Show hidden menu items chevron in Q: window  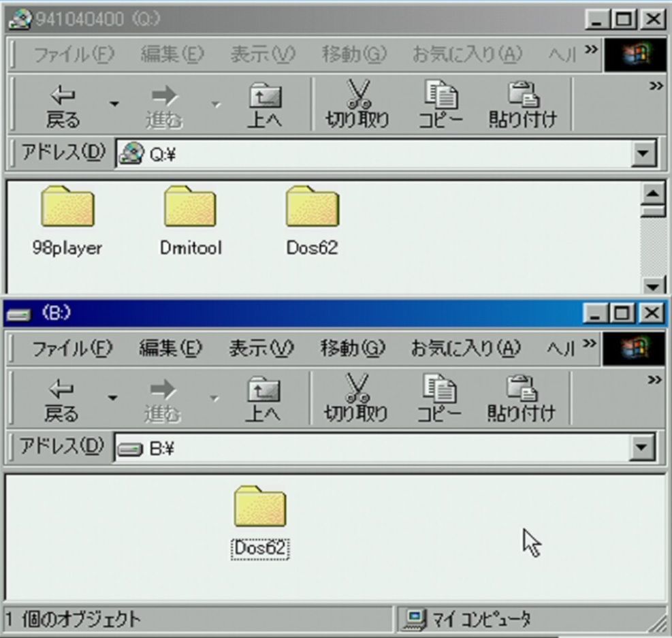(592, 50)
